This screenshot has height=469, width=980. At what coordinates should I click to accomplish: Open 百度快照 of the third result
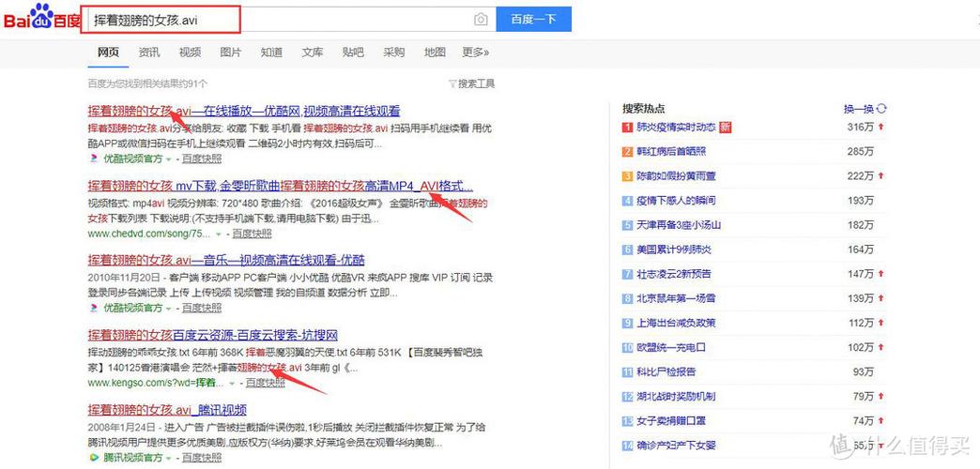pyautogui.click(x=202, y=308)
